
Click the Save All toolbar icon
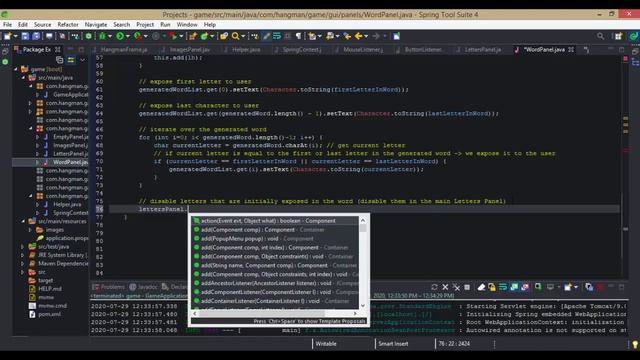click(x=36, y=36)
